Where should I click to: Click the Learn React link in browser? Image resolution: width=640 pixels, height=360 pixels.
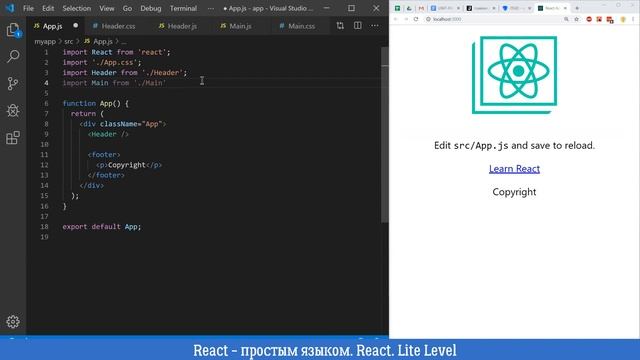514,169
